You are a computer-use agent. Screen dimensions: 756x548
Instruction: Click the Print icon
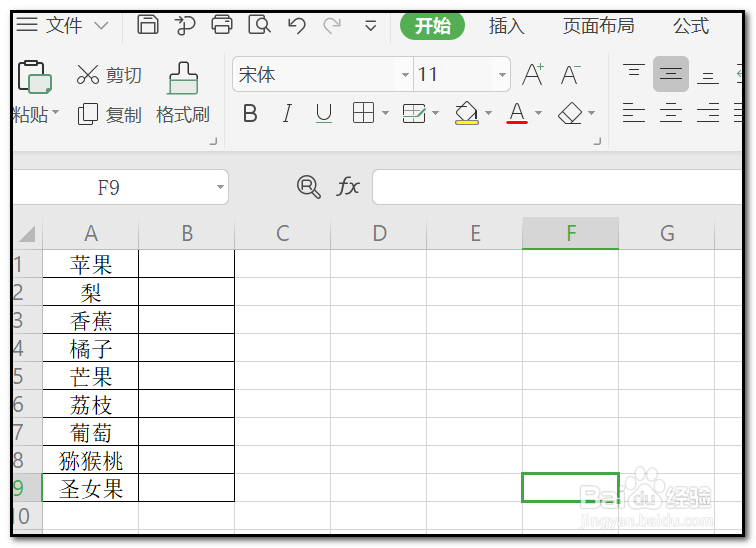[x=222, y=25]
